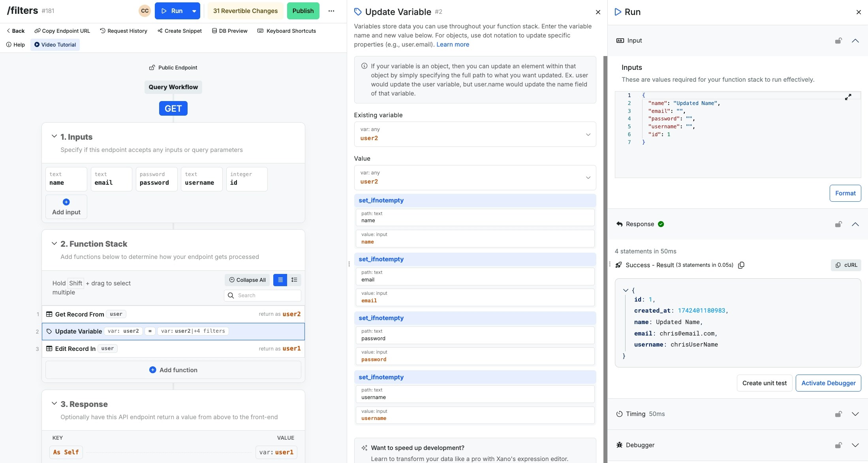Copy result using the clipboard icon
The image size is (868, 463).
pyautogui.click(x=741, y=265)
